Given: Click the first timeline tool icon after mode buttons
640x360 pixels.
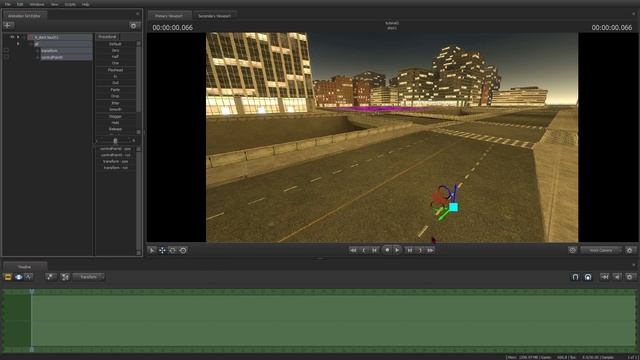Looking at the screenshot, I should point(50,277).
